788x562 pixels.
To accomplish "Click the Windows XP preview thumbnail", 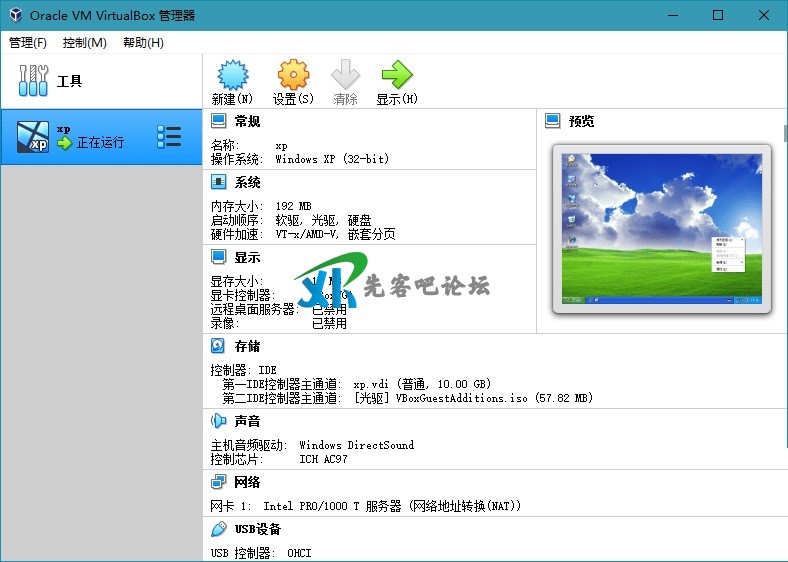I will click(661, 228).
